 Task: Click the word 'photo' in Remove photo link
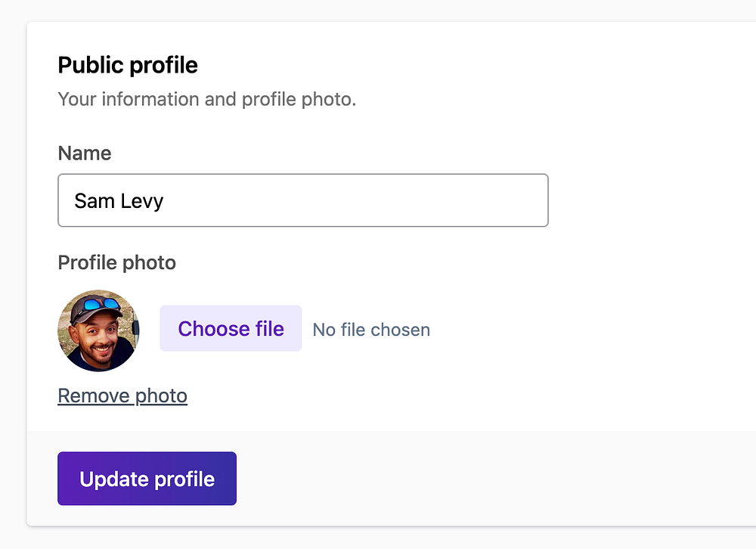point(161,395)
